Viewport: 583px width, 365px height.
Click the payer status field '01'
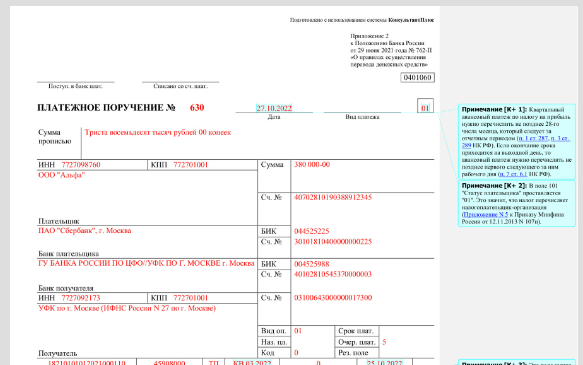coord(425,108)
